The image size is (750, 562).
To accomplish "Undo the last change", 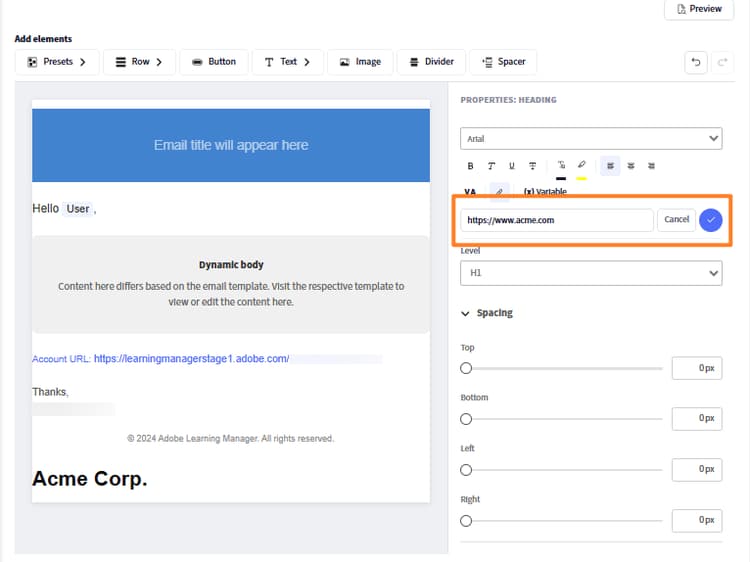I will coord(696,62).
